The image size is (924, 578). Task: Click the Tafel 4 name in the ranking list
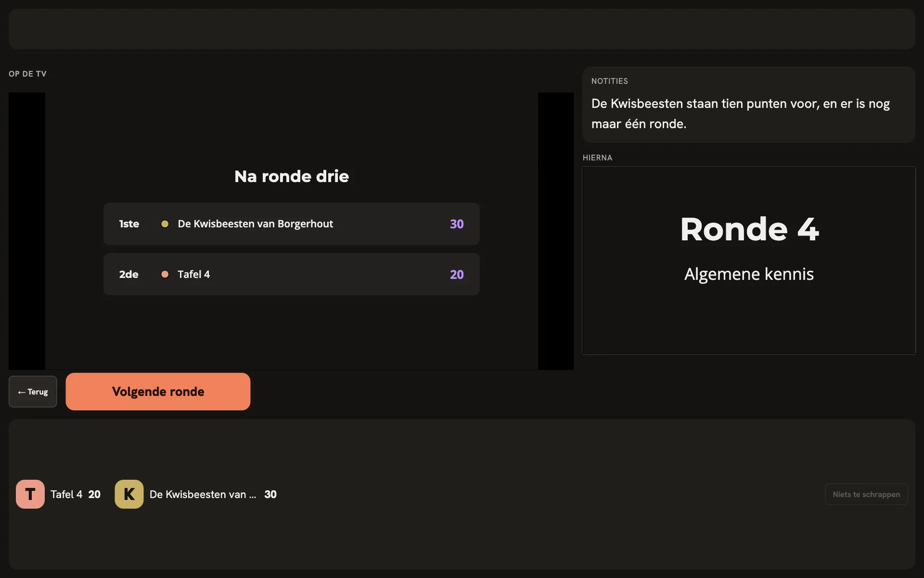click(194, 275)
